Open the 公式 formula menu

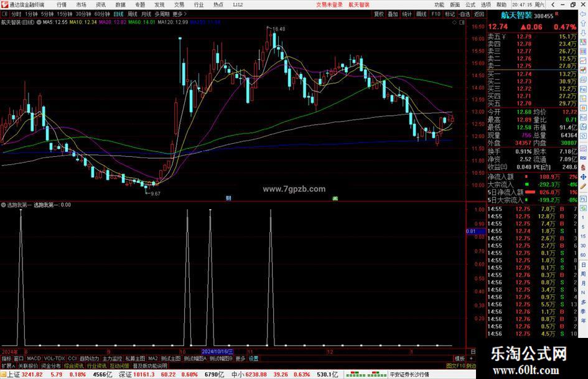coord(470,4)
